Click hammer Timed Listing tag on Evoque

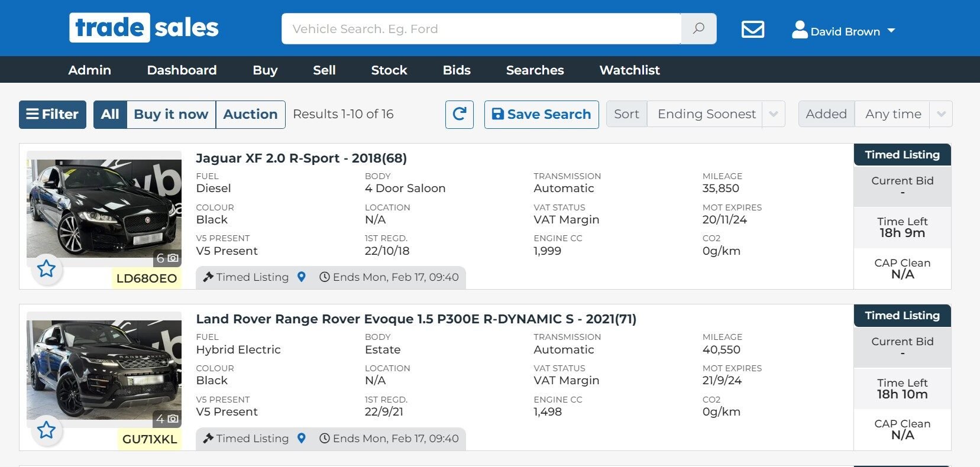pos(246,439)
